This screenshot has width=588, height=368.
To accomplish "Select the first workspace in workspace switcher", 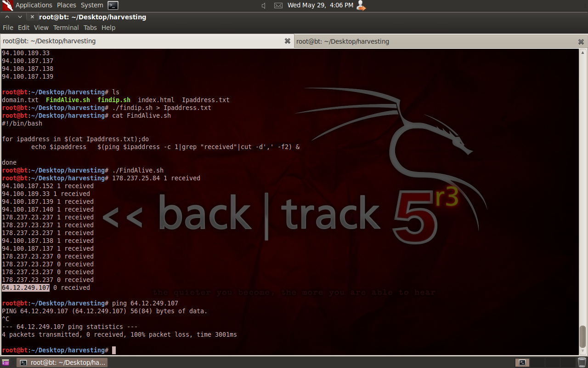I will click(522, 362).
